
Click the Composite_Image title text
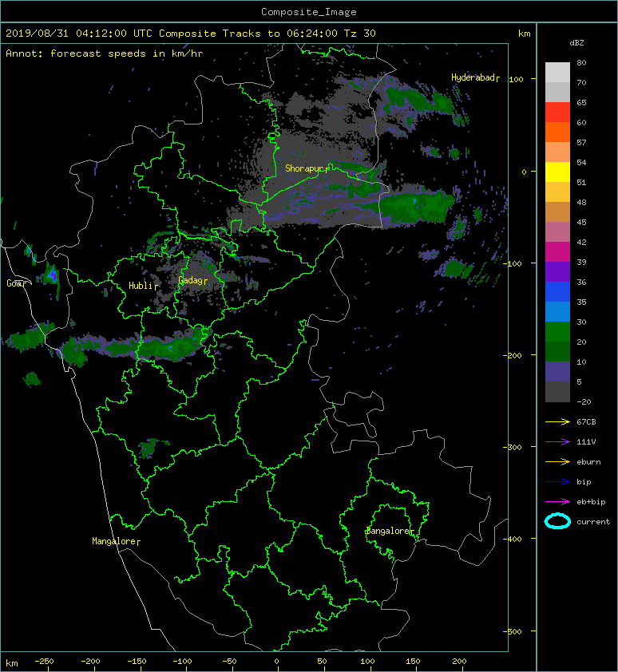click(x=309, y=12)
